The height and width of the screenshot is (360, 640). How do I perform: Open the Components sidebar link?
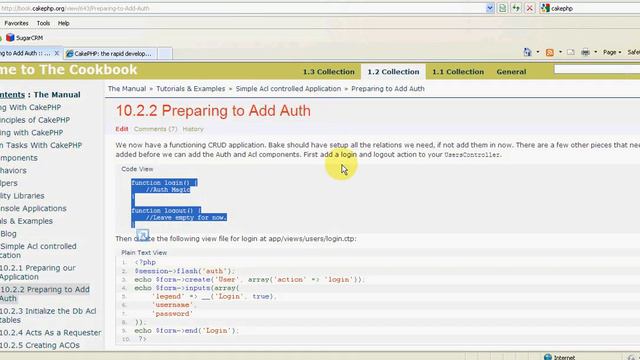pos(19,158)
